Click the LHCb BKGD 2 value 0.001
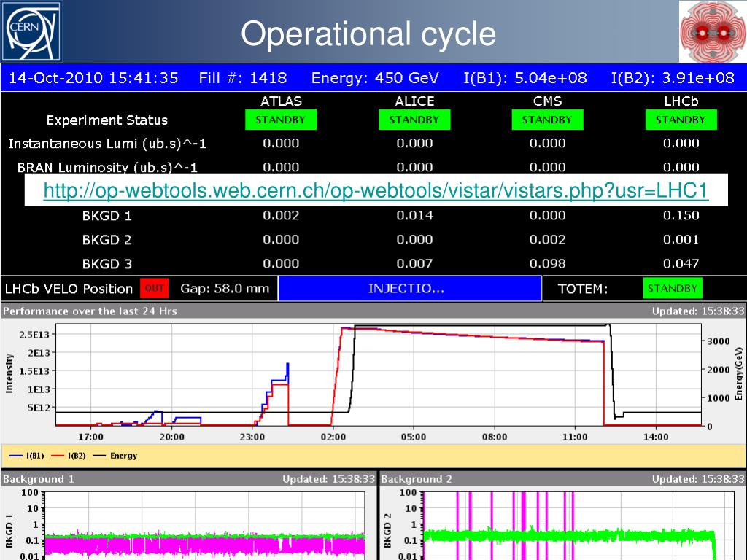Viewport: 747px width, 560px height. 681,239
